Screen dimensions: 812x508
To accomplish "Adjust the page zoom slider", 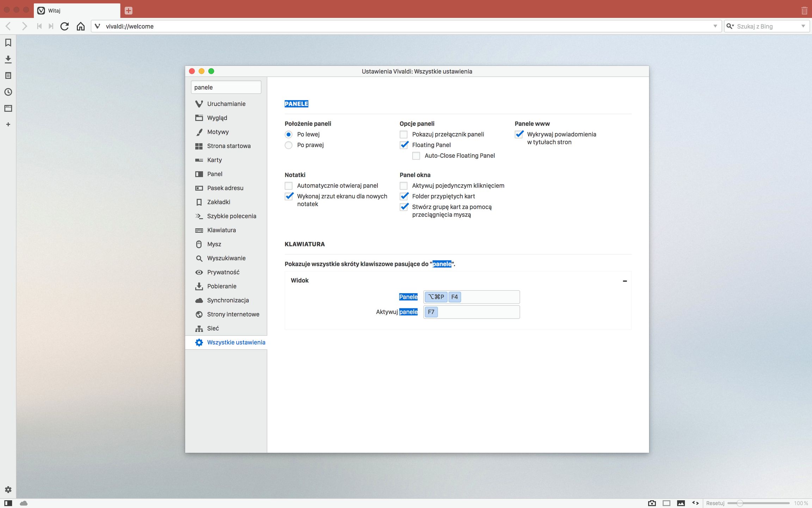I will [740, 503].
